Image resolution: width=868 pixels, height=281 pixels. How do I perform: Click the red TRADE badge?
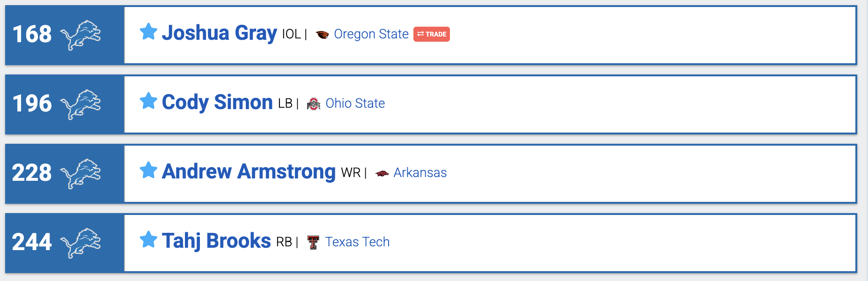[431, 34]
